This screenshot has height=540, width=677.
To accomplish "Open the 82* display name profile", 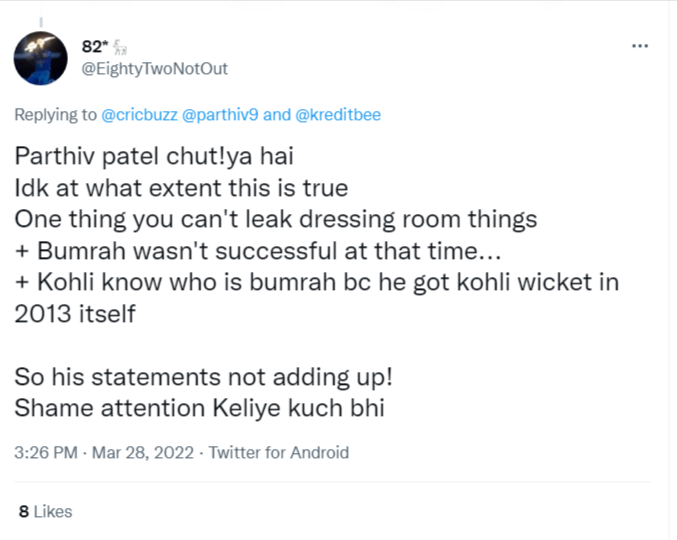I will click(93, 46).
